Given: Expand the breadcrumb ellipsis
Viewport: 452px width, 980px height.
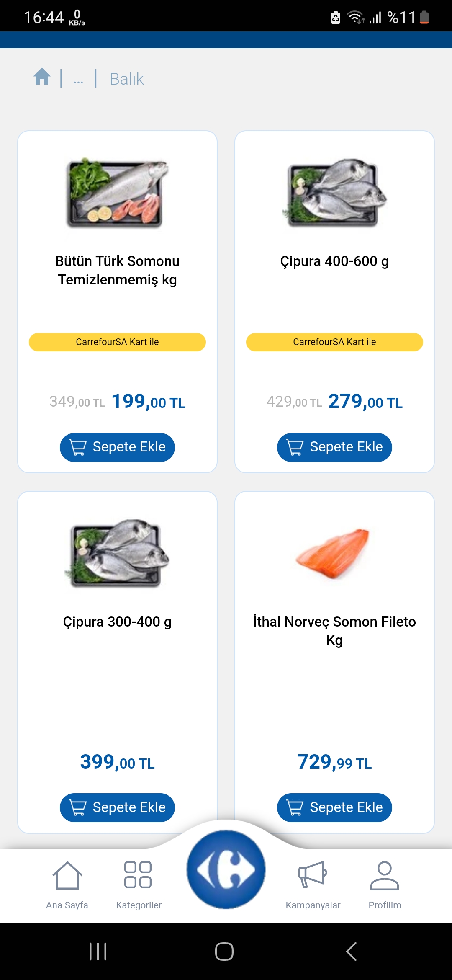Looking at the screenshot, I should tap(78, 80).
